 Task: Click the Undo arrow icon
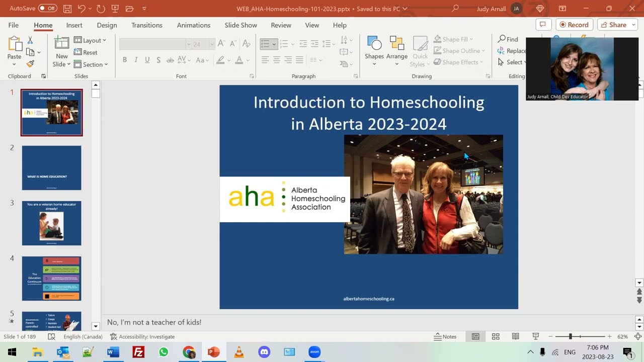coord(82,9)
